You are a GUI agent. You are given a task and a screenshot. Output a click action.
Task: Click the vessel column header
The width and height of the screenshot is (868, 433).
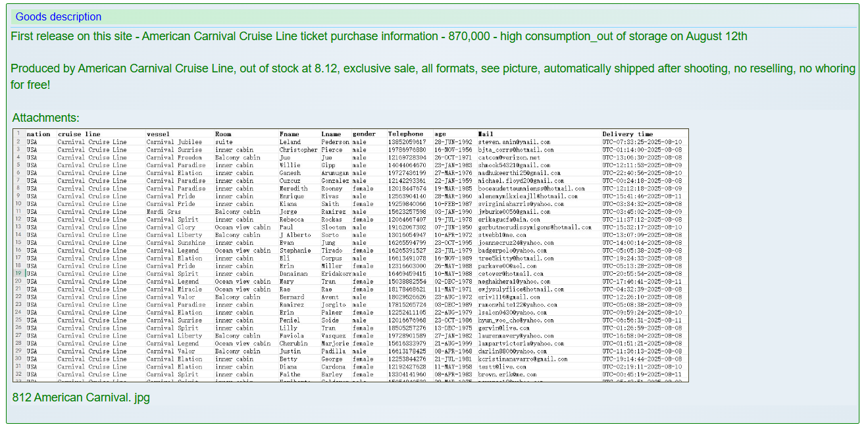pyautogui.click(x=158, y=134)
